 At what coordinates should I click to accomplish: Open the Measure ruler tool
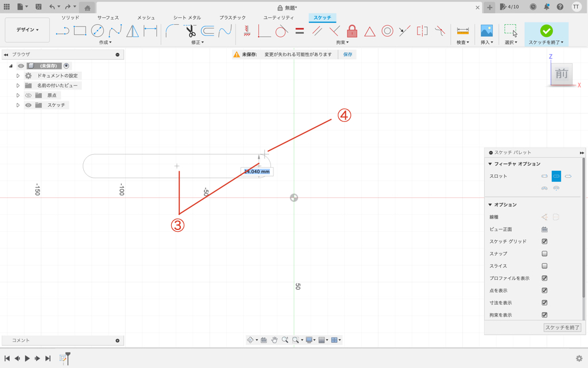pos(463,31)
